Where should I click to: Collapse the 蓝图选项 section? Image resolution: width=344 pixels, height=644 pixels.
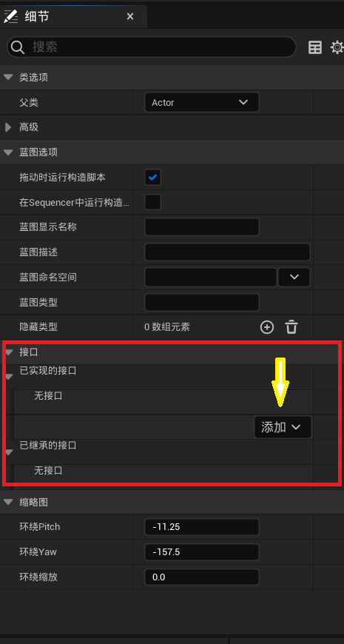point(8,152)
